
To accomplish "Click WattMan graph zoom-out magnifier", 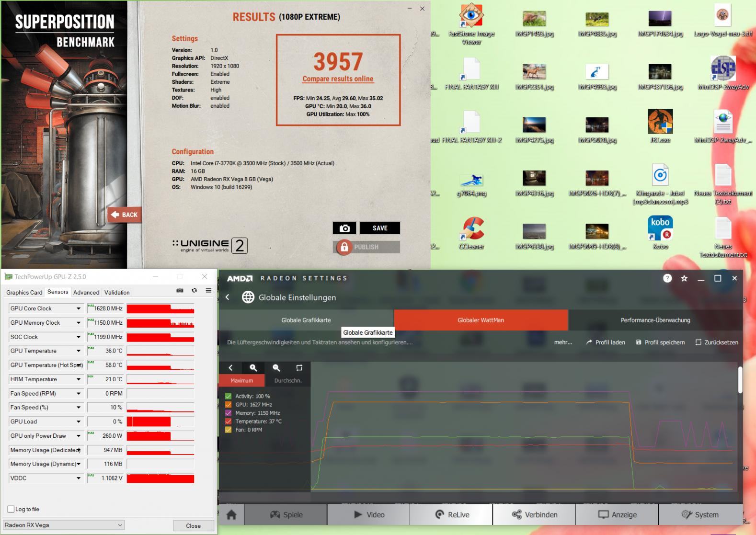I will (x=276, y=368).
